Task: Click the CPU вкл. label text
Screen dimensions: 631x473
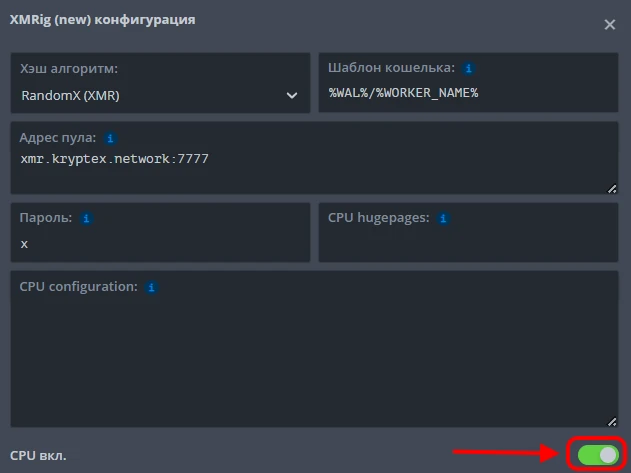Action: point(38,455)
